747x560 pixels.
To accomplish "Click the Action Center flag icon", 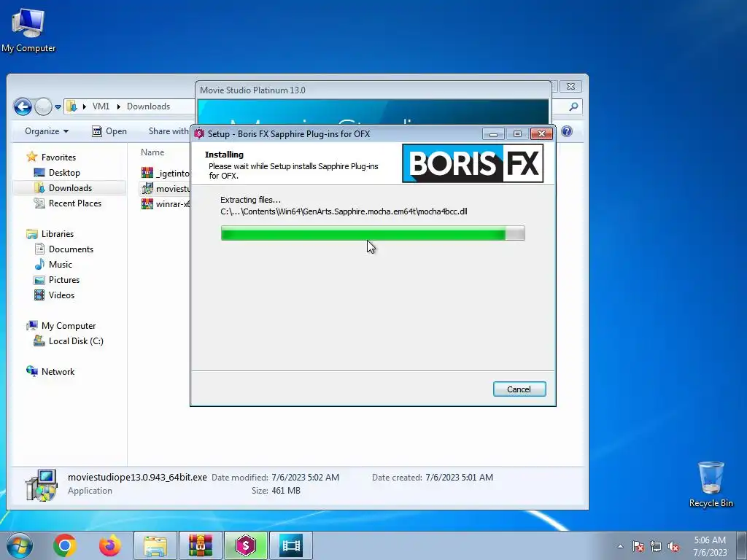I will [x=638, y=546].
